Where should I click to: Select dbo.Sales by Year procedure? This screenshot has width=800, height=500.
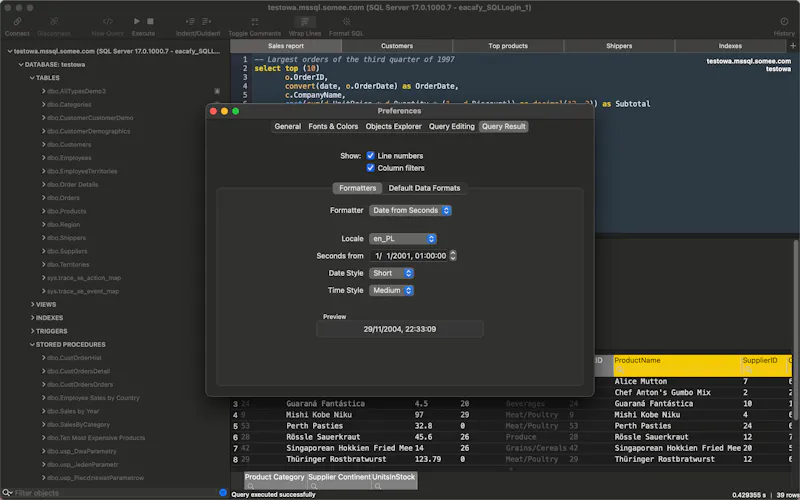(73, 411)
